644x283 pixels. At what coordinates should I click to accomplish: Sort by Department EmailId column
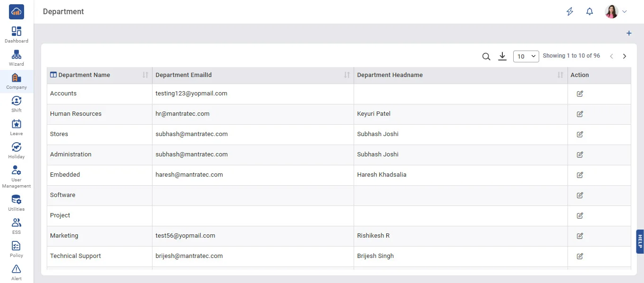point(347,75)
